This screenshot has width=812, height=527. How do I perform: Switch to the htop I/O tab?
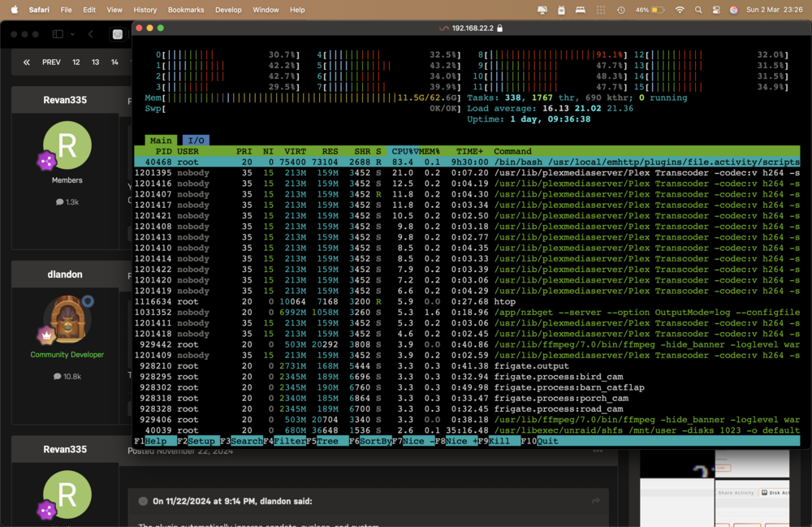(x=196, y=140)
